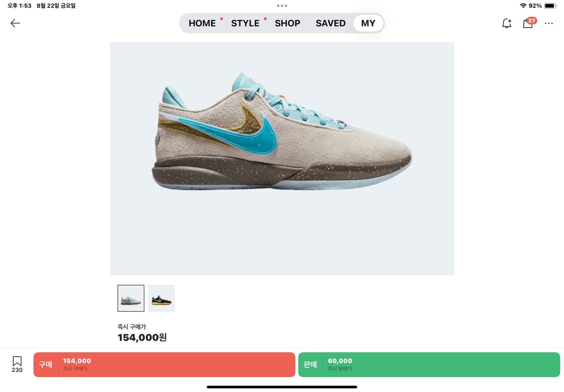Tap the main sneaker product image

click(x=282, y=158)
